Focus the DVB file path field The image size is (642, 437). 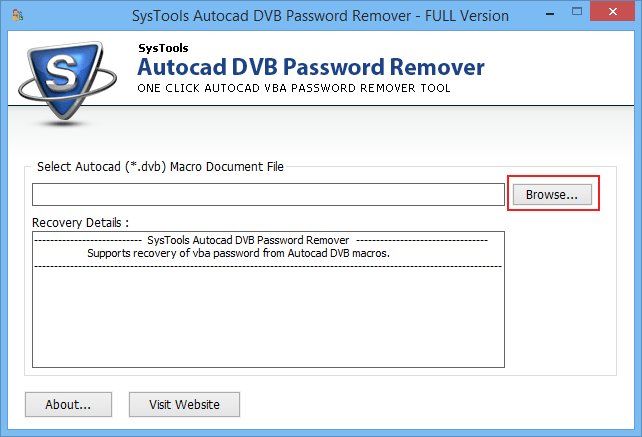[268, 195]
